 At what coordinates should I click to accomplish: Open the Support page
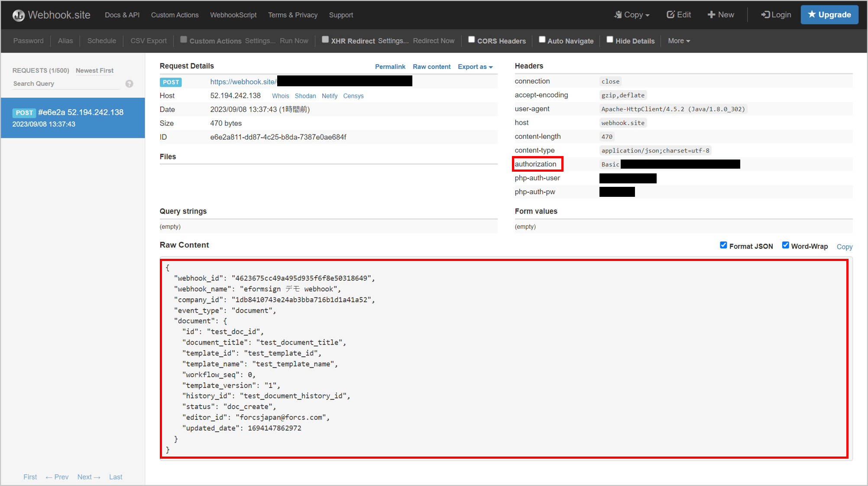341,15
